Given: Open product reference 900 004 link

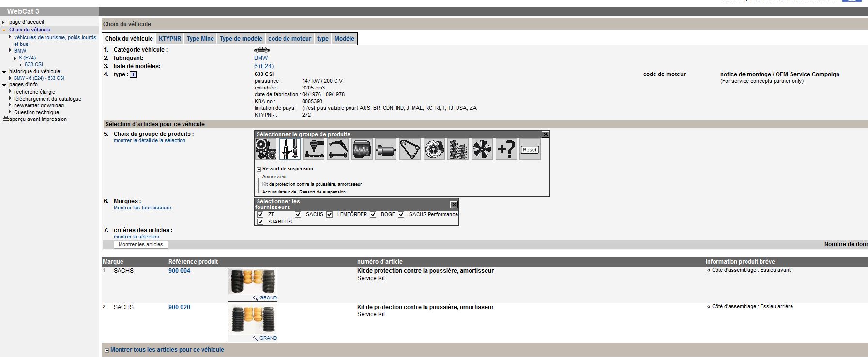Looking at the screenshot, I should pyautogui.click(x=179, y=271).
